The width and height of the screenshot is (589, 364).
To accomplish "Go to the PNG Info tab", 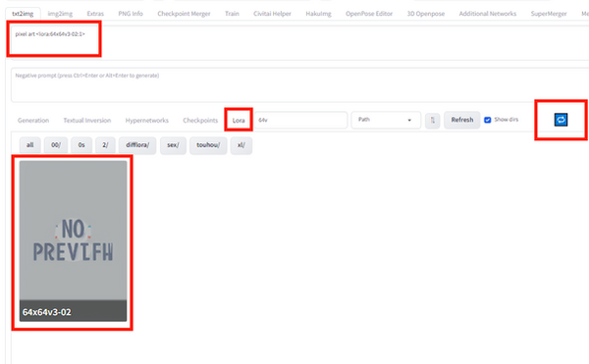I will [x=131, y=14].
